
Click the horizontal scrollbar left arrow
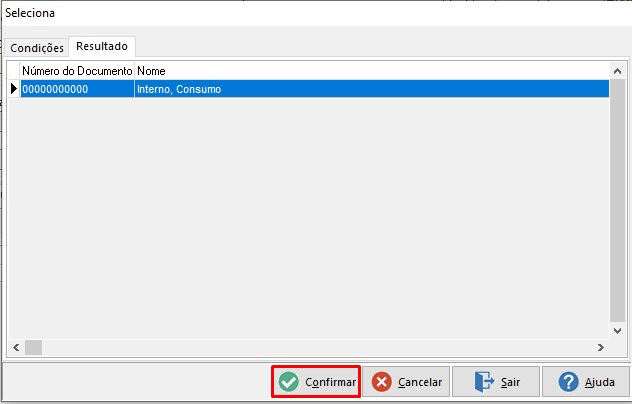click(16, 347)
